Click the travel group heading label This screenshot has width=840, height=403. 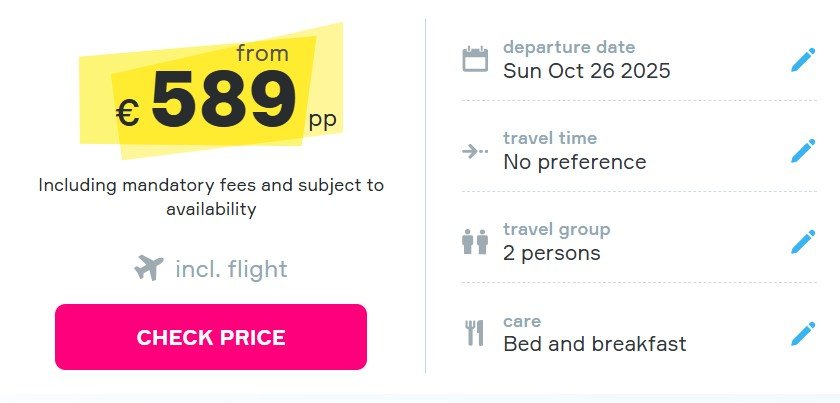pos(557,229)
